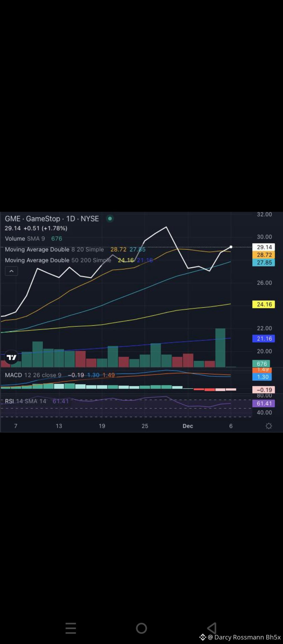The image size is (283, 644).
Task: Click the 29.14 +0.51 (+1.78%) quote line
Action: click(36, 228)
